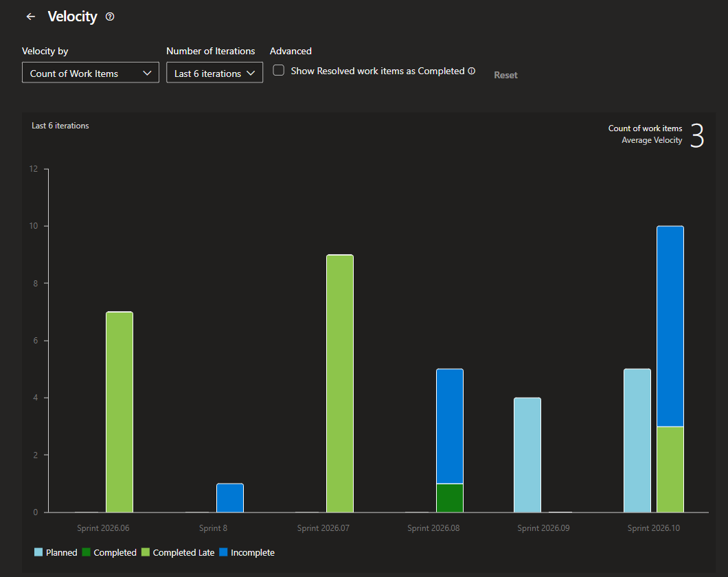Click the Sprint 2026.10 axis label

(x=654, y=528)
